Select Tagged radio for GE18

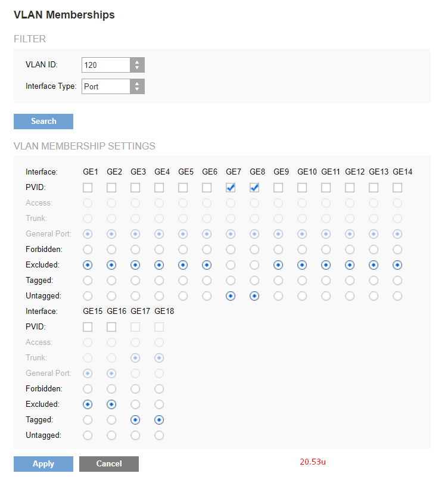[159, 419]
